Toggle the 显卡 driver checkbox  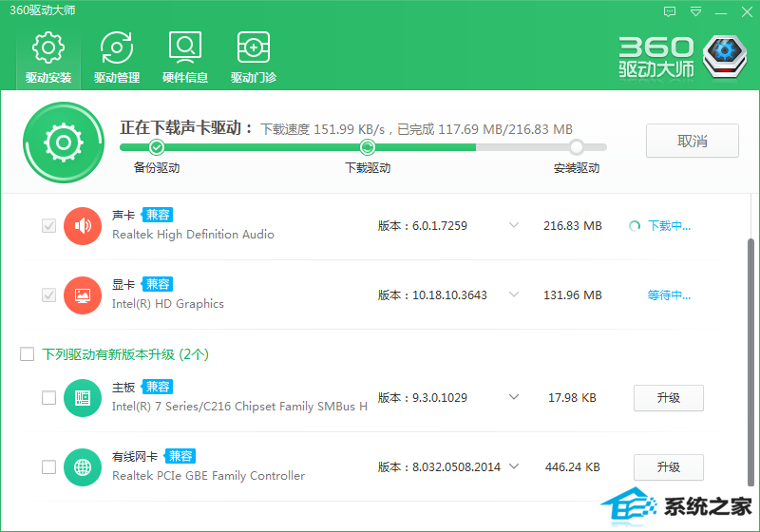(x=49, y=294)
